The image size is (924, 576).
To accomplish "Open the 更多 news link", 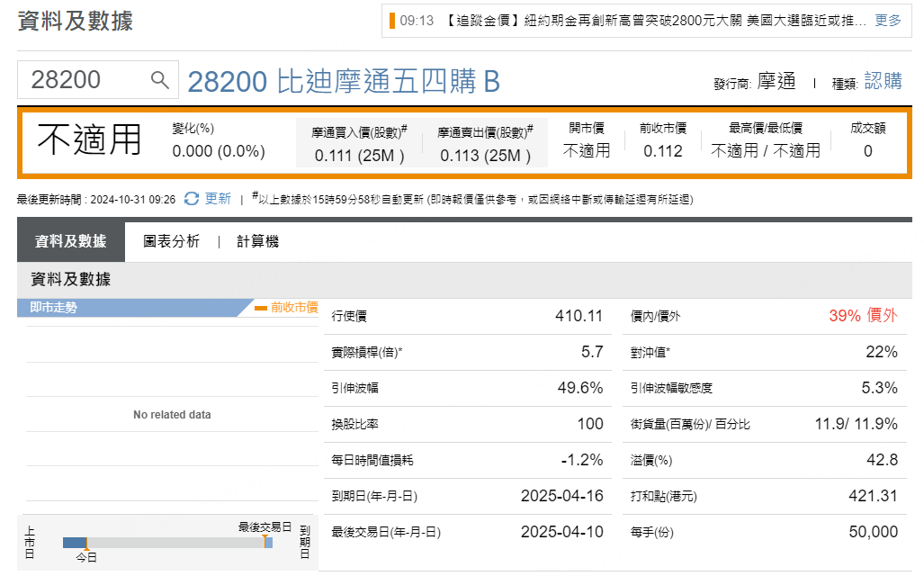I will tap(887, 21).
